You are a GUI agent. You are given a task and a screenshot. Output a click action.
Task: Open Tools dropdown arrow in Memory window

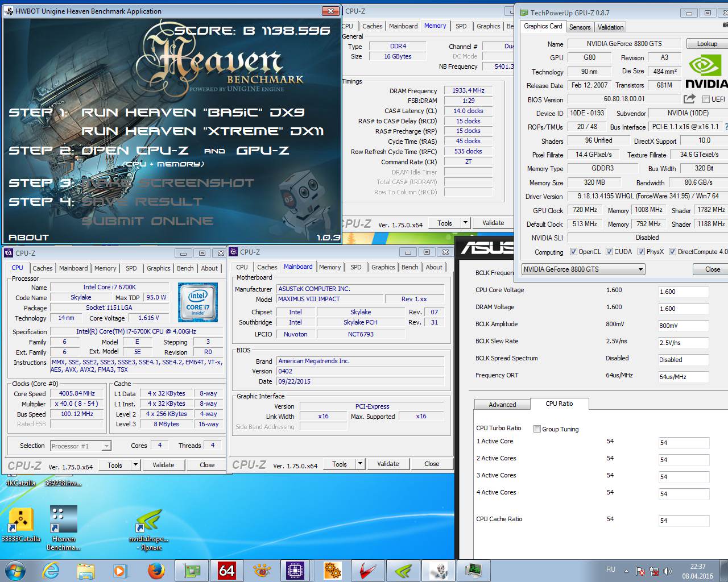point(465,223)
